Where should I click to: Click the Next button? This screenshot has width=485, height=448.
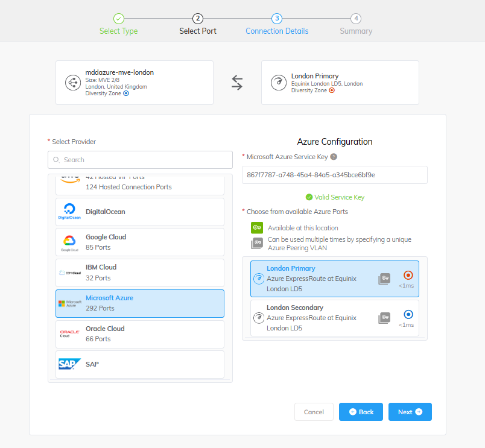click(410, 412)
